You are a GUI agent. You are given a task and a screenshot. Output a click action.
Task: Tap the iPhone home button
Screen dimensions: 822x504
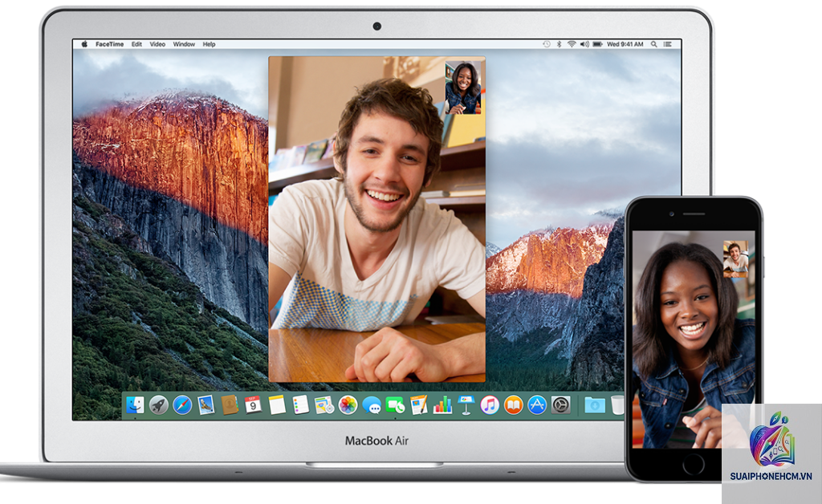point(693,464)
